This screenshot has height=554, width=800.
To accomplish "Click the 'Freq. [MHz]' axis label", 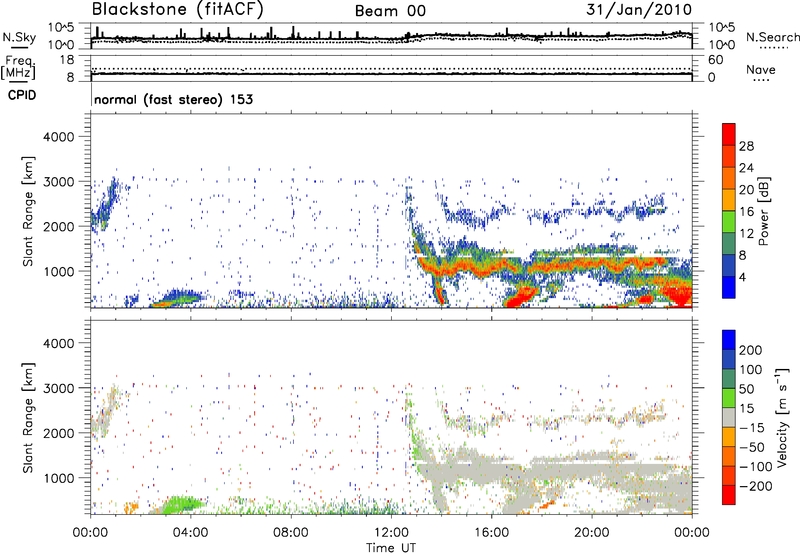I will 19,68.
